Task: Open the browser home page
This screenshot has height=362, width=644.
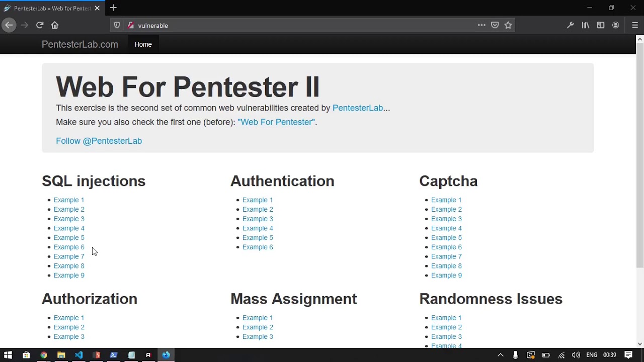Action: pyautogui.click(x=55, y=25)
